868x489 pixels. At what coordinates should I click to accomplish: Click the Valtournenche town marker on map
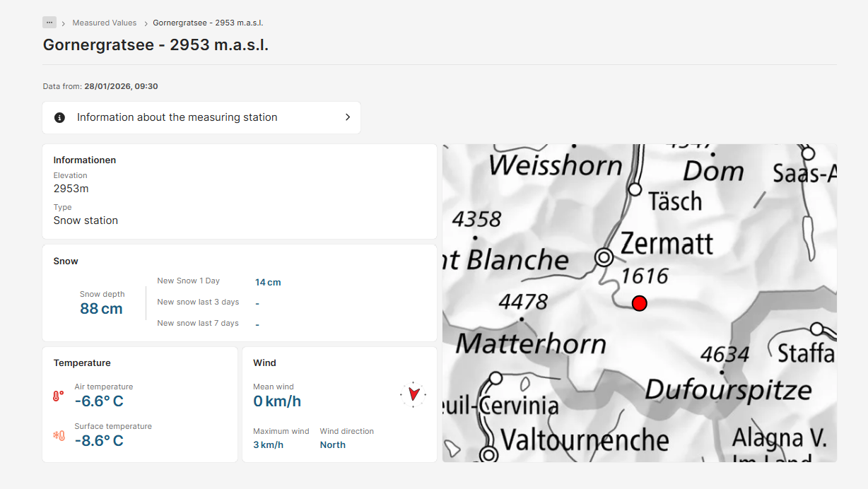pyautogui.click(x=488, y=452)
